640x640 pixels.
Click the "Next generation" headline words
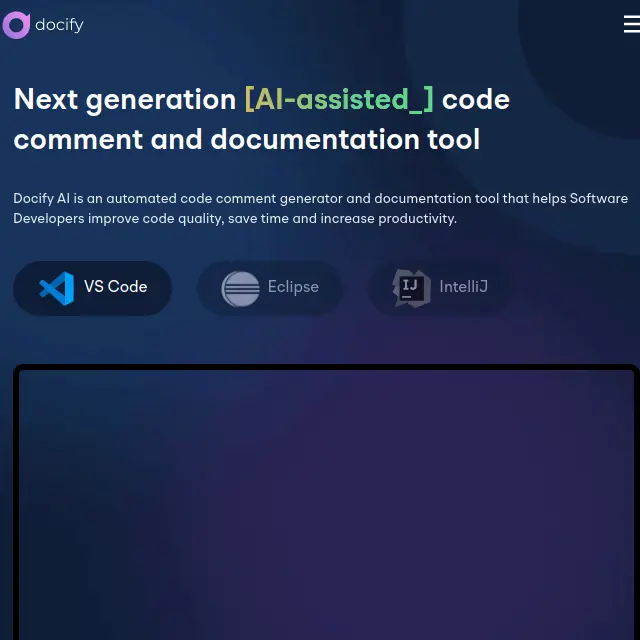124,100
